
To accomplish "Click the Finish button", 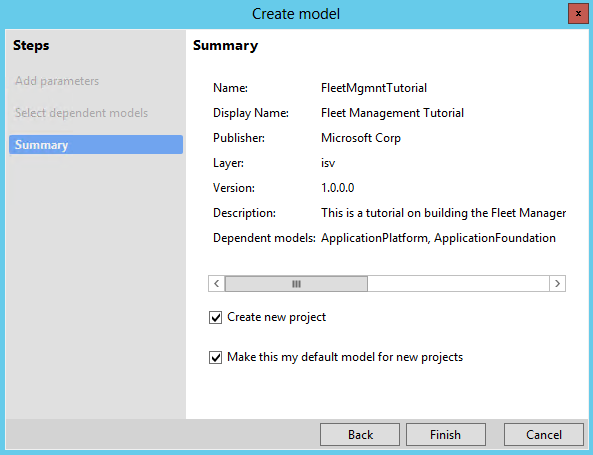I will coord(446,435).
